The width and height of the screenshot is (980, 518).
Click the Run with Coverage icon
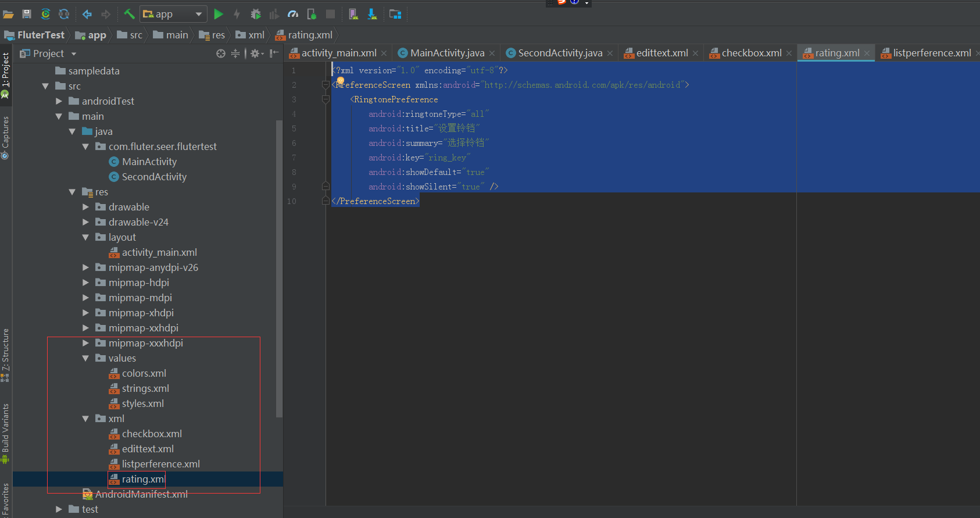[274, 14]
